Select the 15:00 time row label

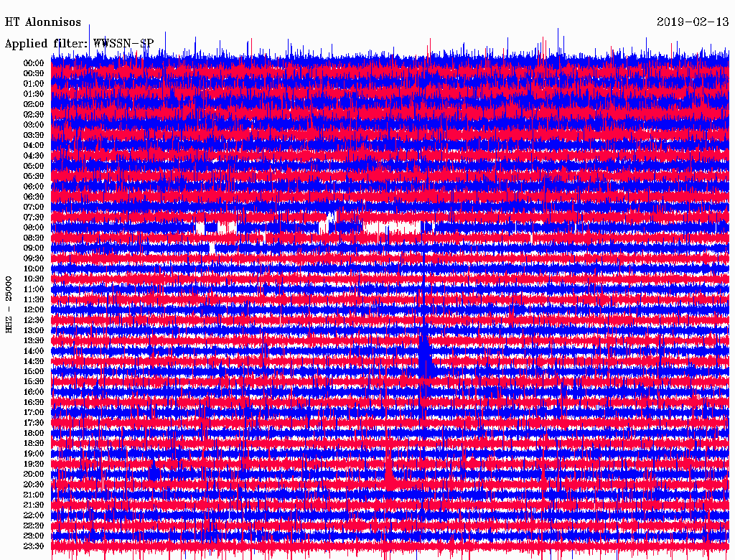tap(34, 371)
